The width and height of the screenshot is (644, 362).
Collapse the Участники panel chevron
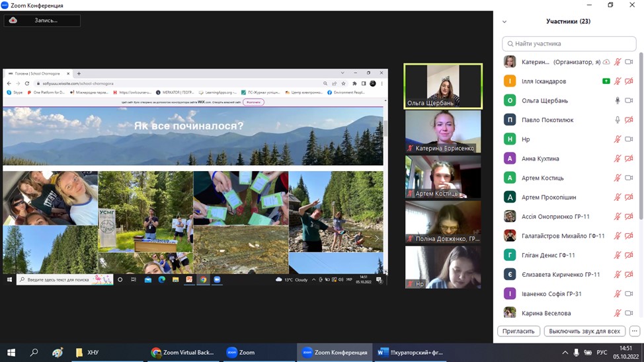click(504, 22)
